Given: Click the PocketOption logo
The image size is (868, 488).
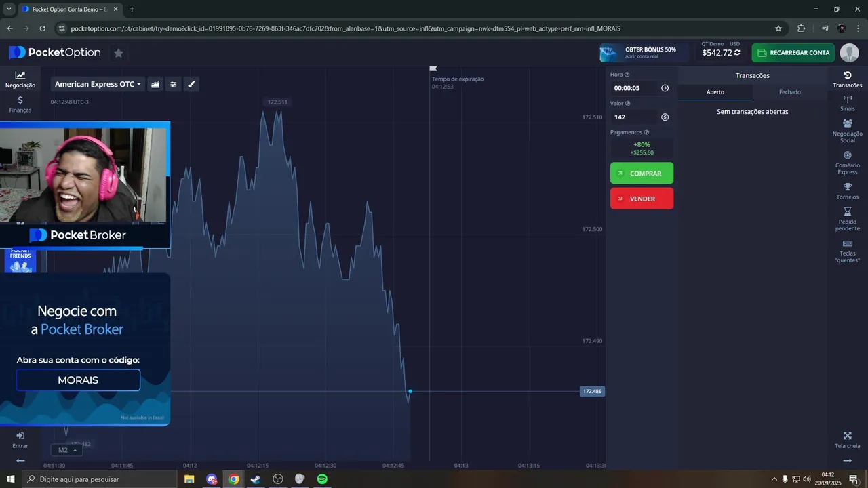Looking at the screenshot, I should click(x=55, y=53).
